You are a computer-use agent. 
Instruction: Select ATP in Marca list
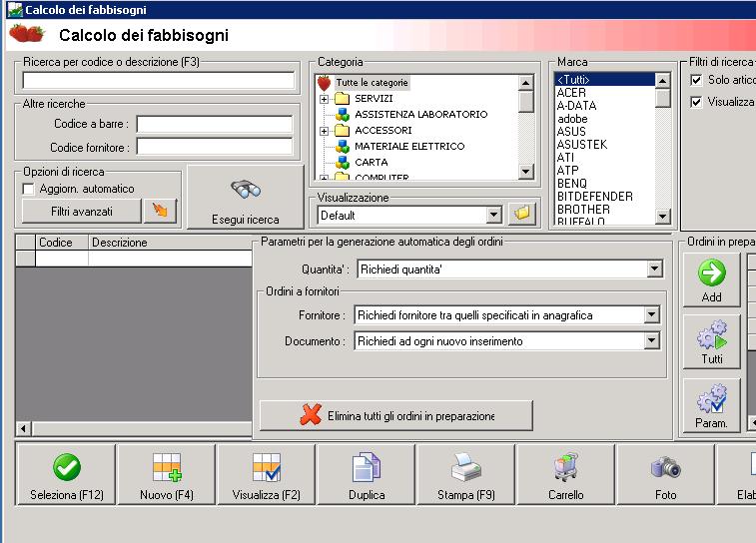pos(604,171)
